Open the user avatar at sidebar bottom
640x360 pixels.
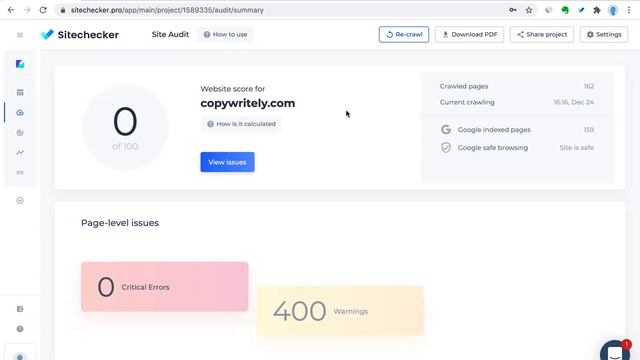pos(20,357)
